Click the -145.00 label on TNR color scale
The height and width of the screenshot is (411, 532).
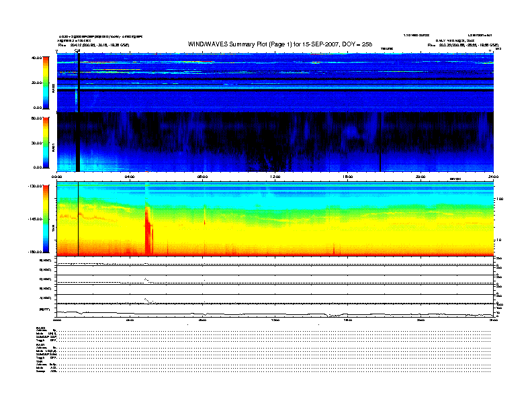click(x=36, y=219)
